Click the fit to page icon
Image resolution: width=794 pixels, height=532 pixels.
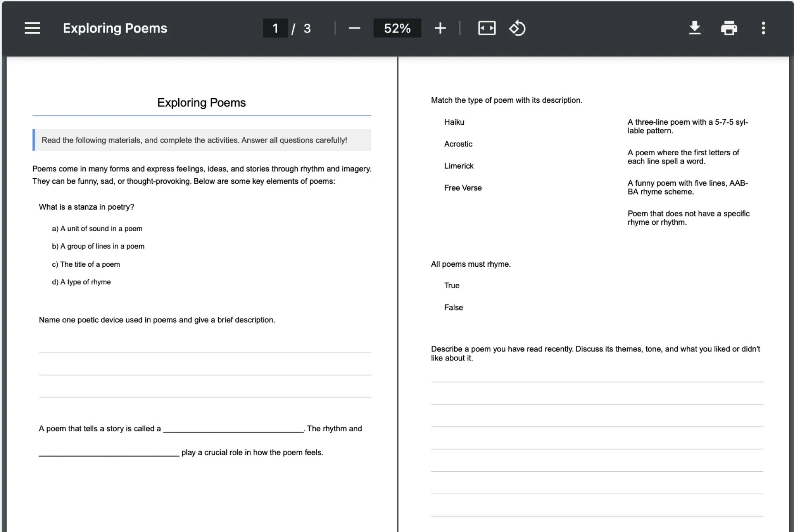487,28
